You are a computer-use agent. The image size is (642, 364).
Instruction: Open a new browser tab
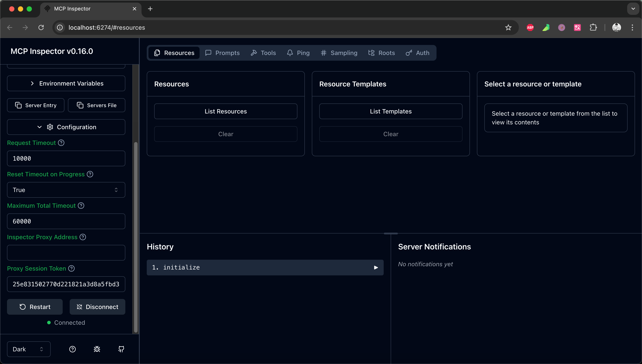150,9
